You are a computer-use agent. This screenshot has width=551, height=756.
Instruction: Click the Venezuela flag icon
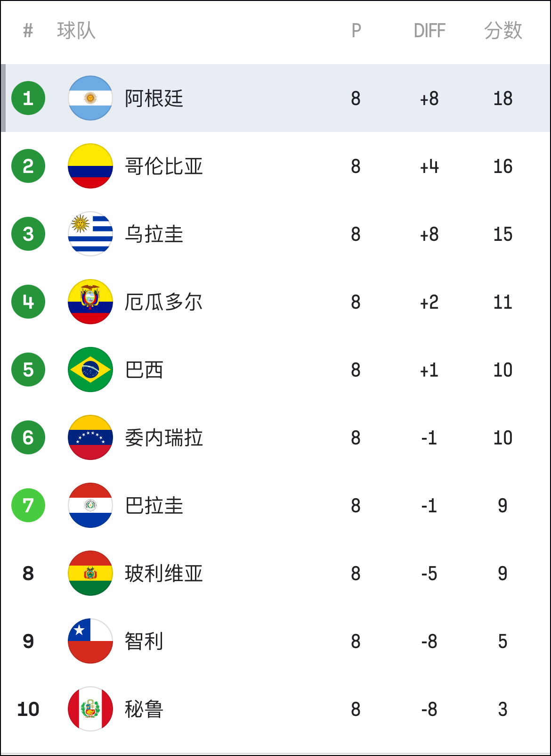(90, 437)
